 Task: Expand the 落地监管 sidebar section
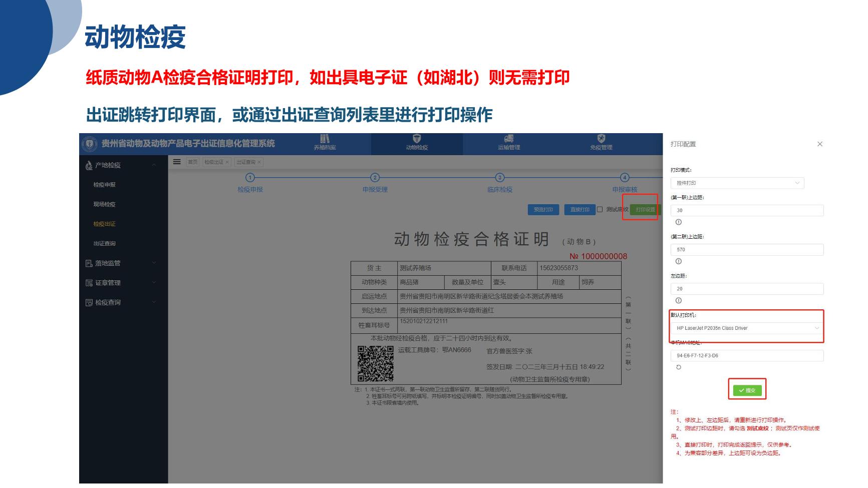pos(120,263)
